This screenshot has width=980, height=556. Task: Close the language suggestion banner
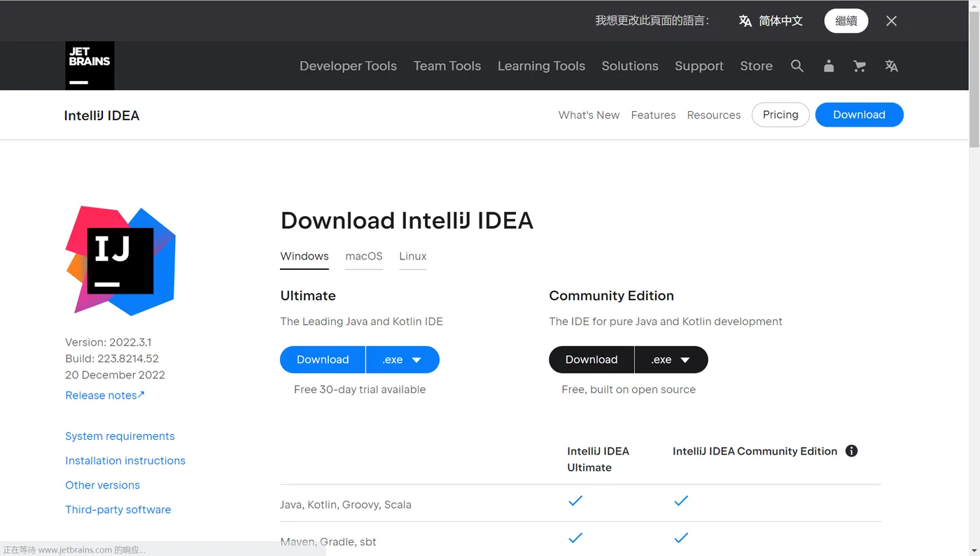tap(891, 21)
